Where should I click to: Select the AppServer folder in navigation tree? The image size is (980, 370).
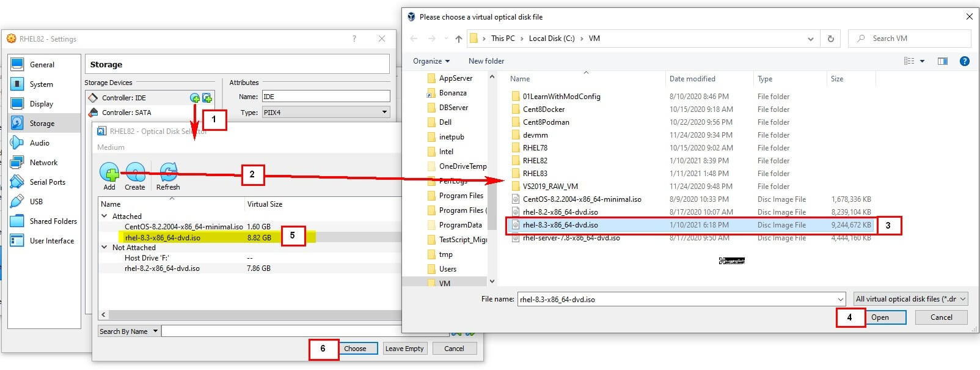coord(450,78)
